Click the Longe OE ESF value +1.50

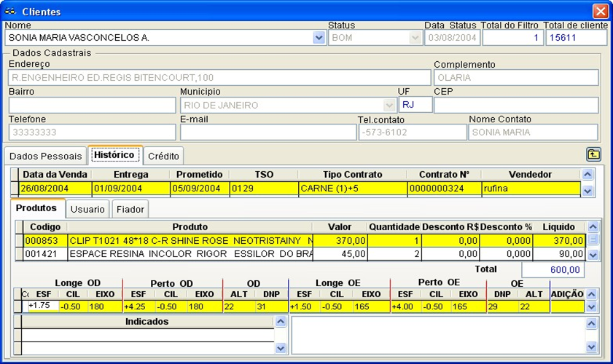point(305,306)
